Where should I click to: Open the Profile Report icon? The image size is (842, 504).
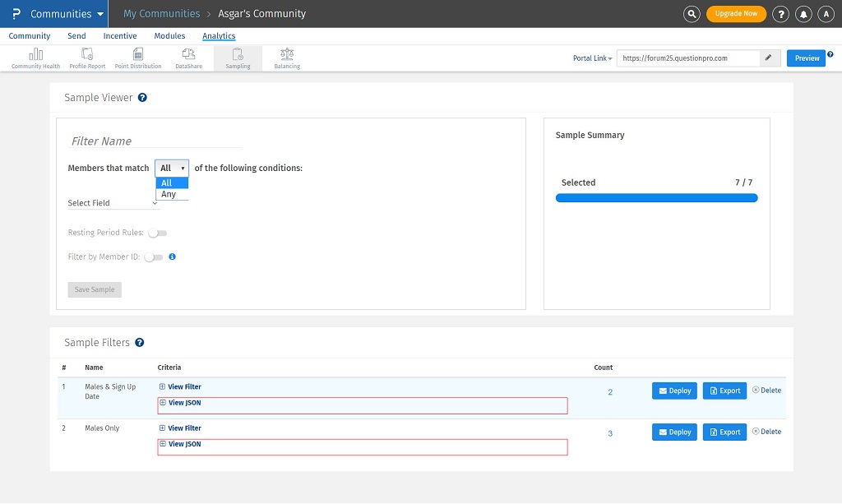click(x=87, y=55)
